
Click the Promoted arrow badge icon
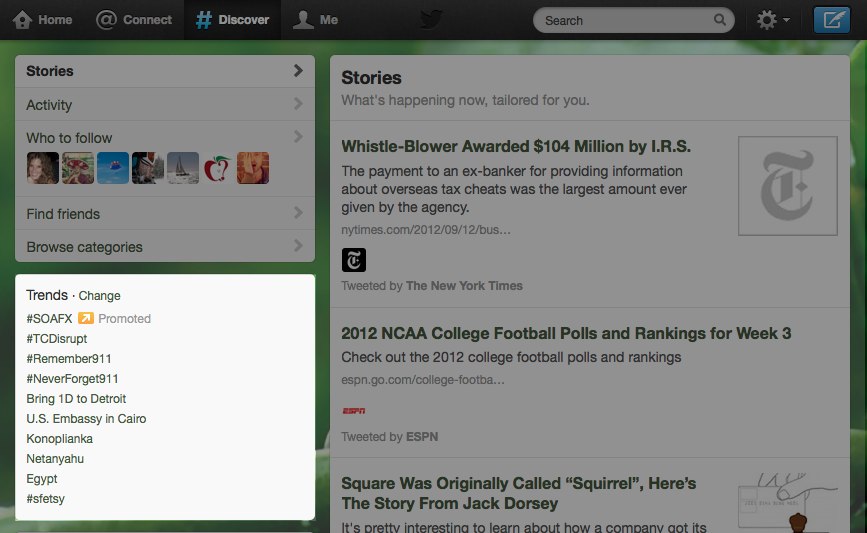point(86,318)
